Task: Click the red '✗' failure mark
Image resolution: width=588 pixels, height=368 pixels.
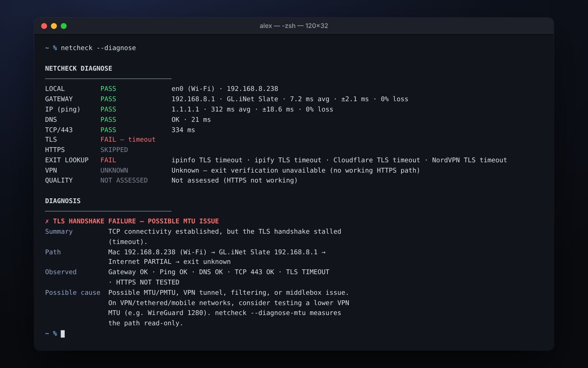Action: (47, 221)
